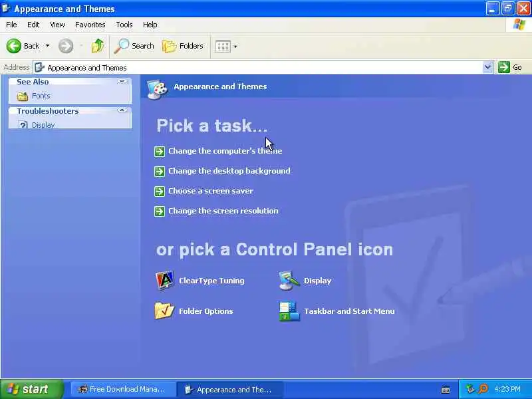This screenshot has width=532, height=399.
Task: Expand the Address bar dropdown
Action: click(x=487, y=67)
